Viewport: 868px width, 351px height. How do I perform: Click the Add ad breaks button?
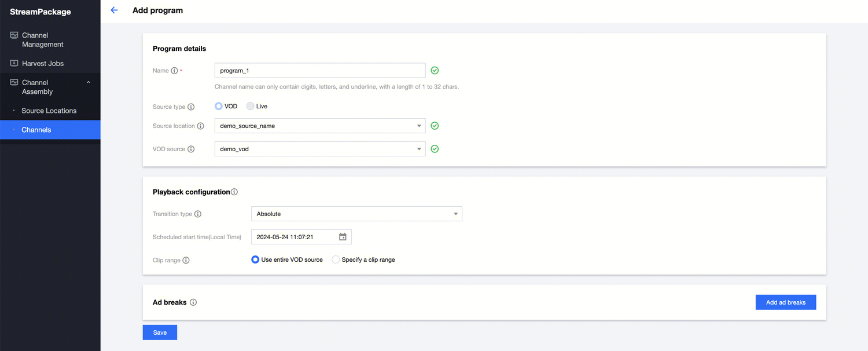[785, 302]
